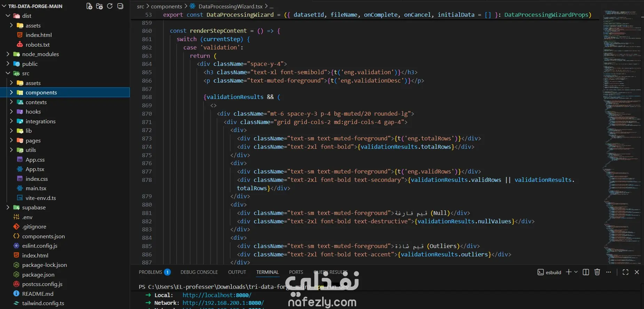Expand the utils folder
Screen dimensions: 644x309
[x=11, y=150]
